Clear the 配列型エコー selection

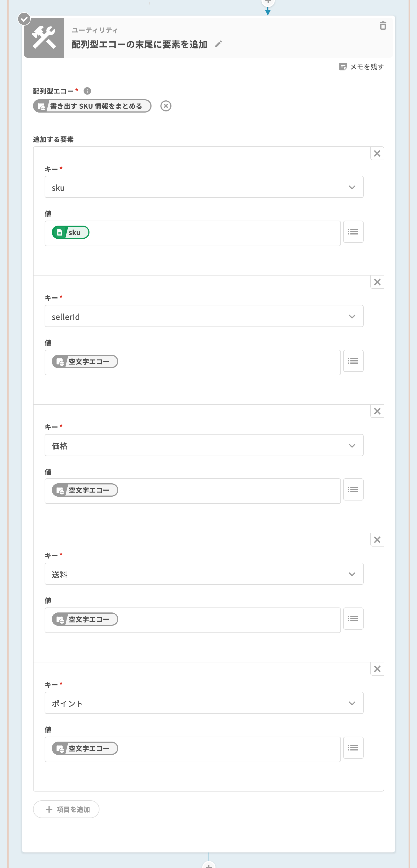click(x=165, y=106)
